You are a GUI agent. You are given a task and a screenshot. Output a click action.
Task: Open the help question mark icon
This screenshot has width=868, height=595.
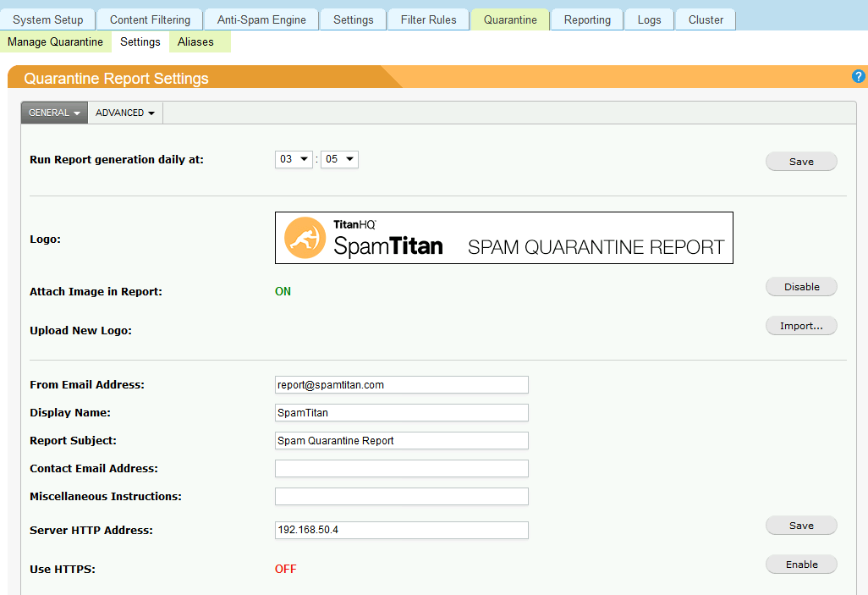click(858, 76)
